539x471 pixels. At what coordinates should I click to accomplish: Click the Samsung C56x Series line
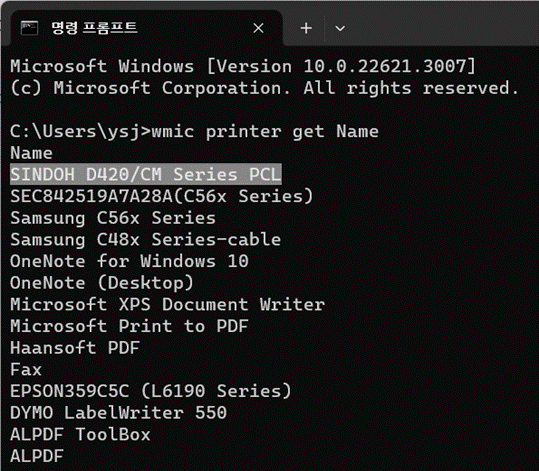pyautogui.click(x=113, y=218)
